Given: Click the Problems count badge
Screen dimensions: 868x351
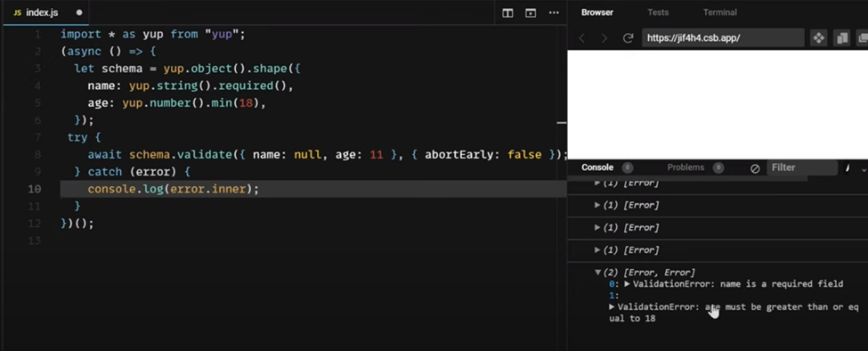Looking at the screenshot, I should click(x=718, y=167).
